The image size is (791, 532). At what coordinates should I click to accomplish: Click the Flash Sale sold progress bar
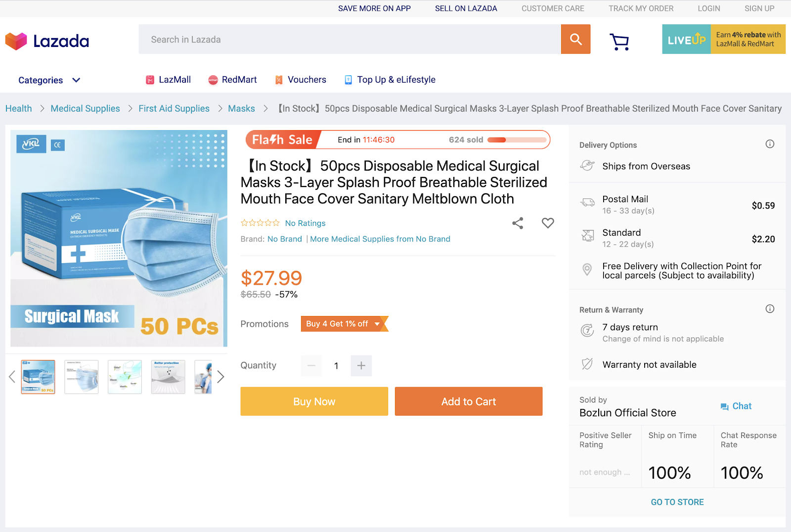[517, 140]
